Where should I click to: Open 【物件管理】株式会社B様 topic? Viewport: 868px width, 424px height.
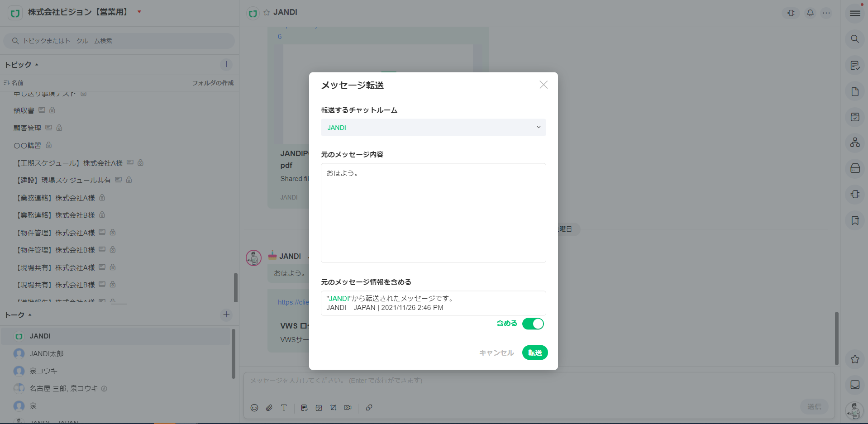pyautogui.click(x=56, y=250)
